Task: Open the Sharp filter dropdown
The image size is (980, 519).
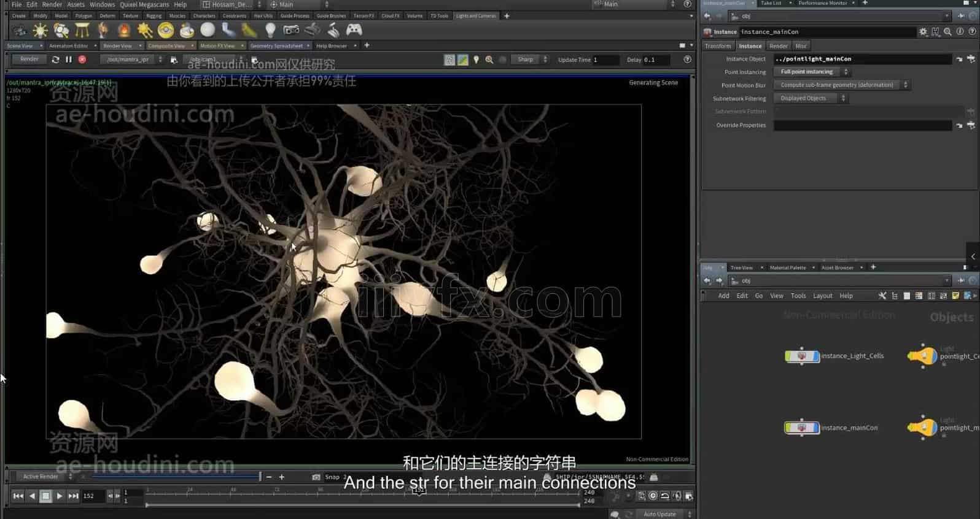Action: pos(530,60)
